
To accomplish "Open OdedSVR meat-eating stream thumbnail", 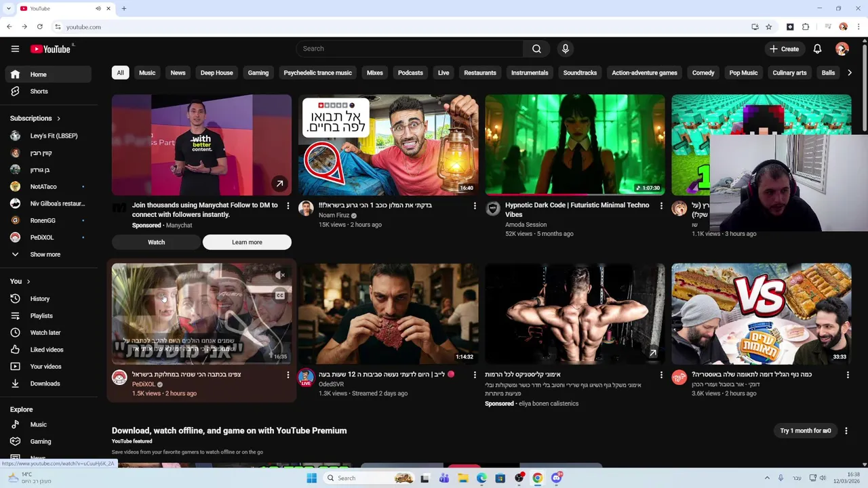I will pyautogui.click(x=389, y=314).
